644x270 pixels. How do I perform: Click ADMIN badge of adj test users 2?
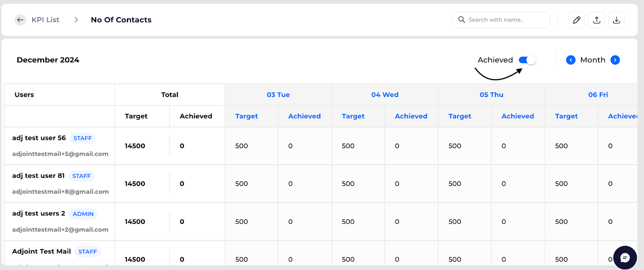point(83,214)
